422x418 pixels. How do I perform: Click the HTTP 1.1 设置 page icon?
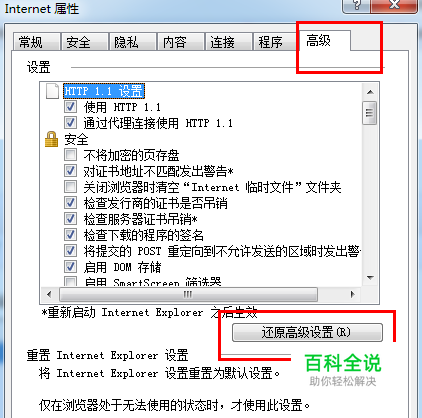coord(52,91)
